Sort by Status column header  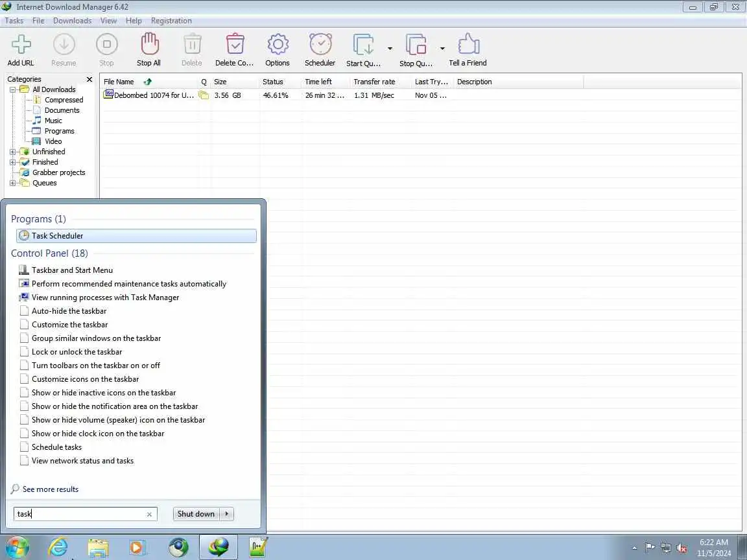(x=281, y=82)
